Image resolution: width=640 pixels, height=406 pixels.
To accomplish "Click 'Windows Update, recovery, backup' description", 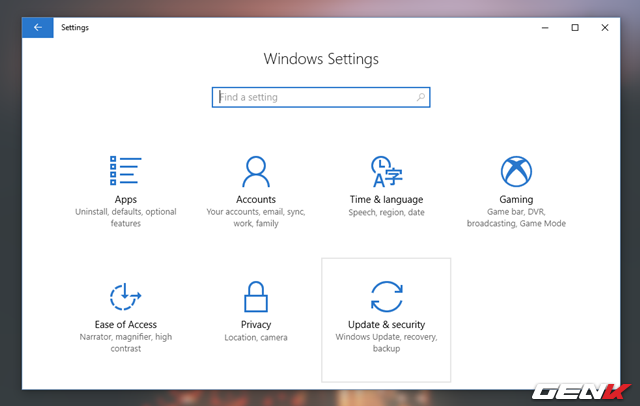I will 386,343.
